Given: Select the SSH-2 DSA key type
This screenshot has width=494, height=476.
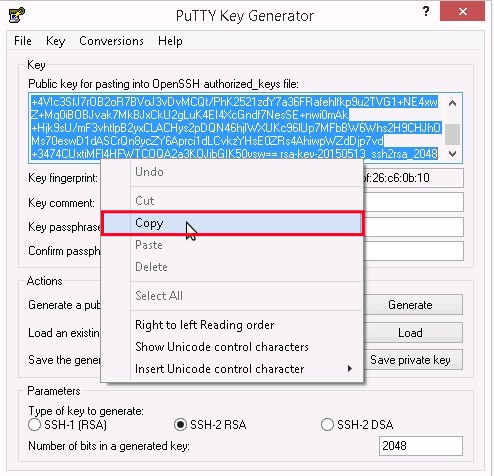Looking at the screenshot, I should (327, 425).
